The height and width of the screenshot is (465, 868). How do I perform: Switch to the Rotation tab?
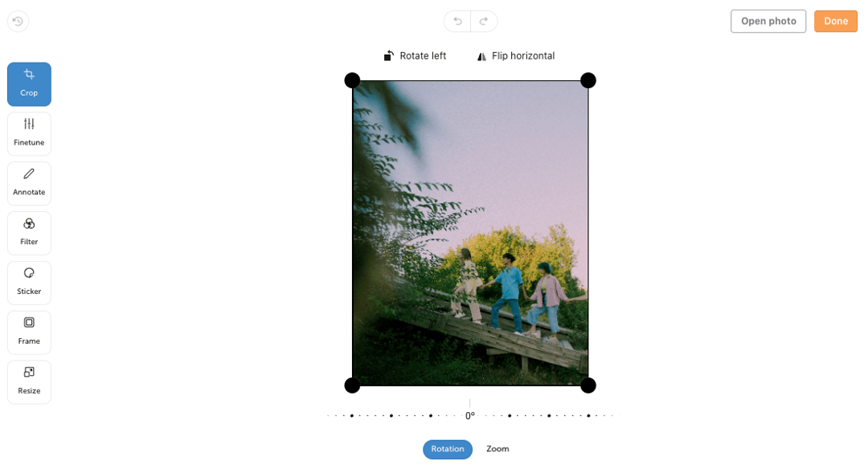click(x=448, y=449)
